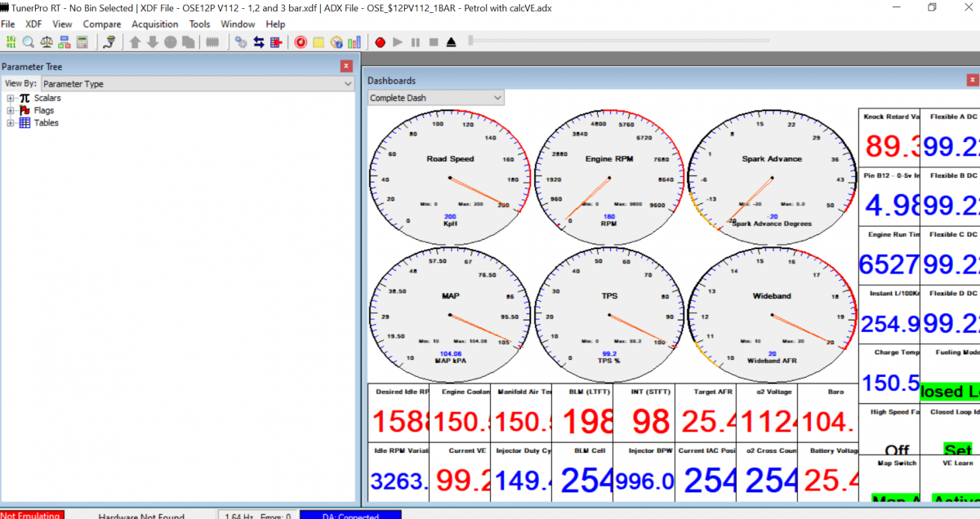This screenshot has height=519, width=980.
Task: Click the red-blue table toolbar icon
Action: coord(276,42)
